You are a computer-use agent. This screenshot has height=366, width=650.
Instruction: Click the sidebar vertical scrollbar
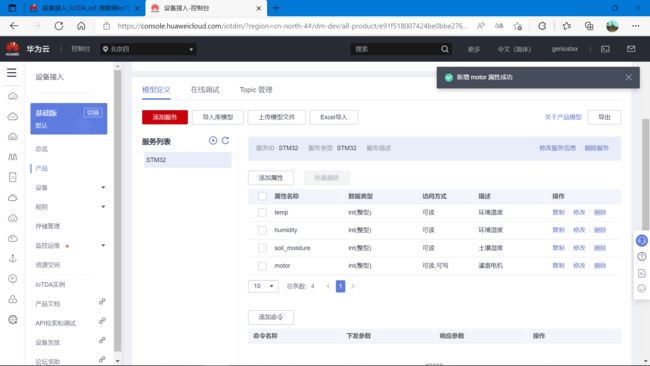click(x=117, y=211)
